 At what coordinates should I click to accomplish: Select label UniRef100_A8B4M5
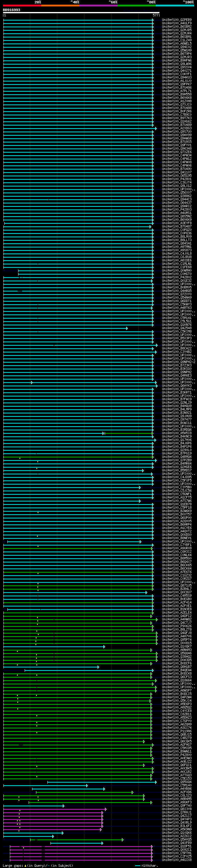176,799
